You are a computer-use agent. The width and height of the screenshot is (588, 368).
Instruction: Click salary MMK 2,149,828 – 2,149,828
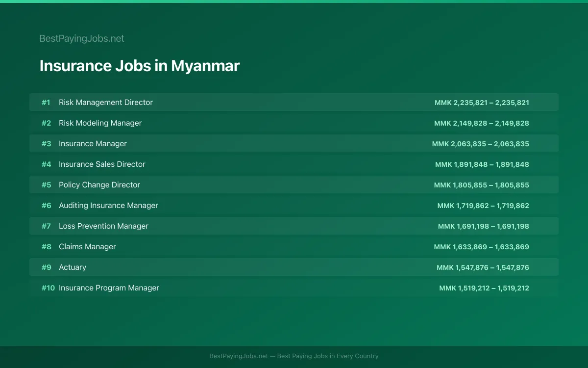(482, 123)
